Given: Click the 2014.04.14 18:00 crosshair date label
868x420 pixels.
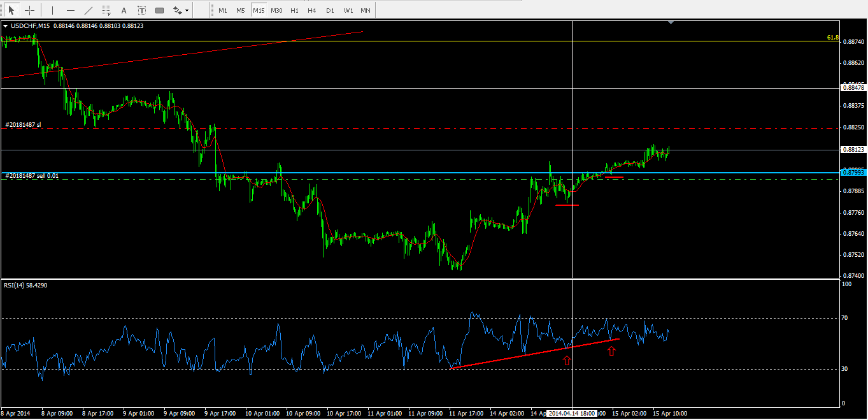Looking at the screenshot, I should [x=572, y=413].
